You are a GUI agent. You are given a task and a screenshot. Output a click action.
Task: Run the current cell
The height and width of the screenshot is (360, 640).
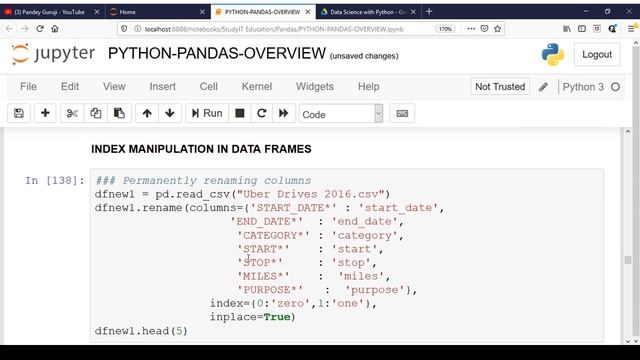(x=207, y=113)
